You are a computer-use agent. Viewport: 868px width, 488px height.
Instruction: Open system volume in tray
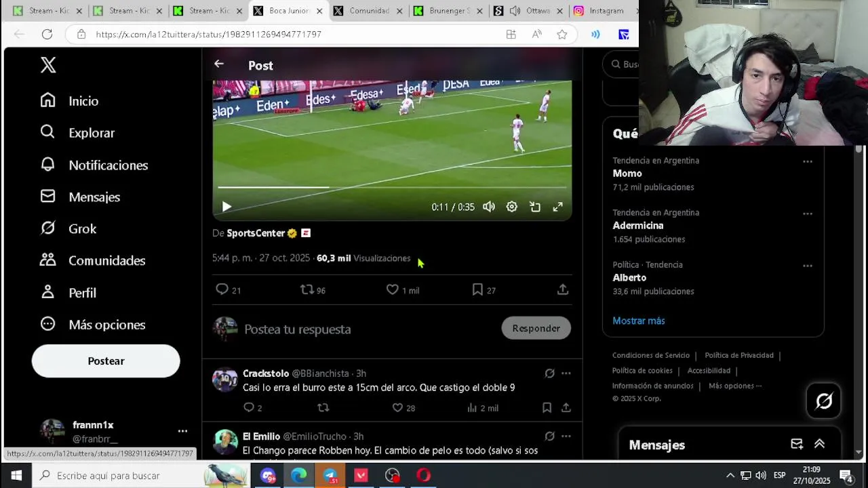[x=761, y=475]
